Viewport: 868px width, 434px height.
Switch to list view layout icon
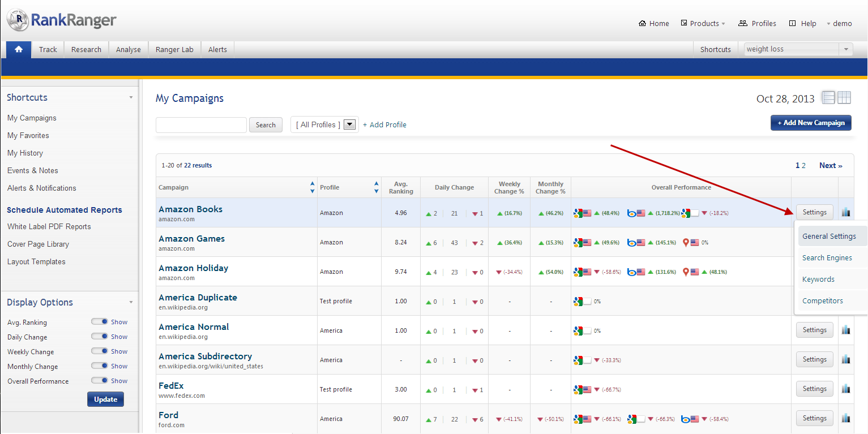(x=829, y=98)
